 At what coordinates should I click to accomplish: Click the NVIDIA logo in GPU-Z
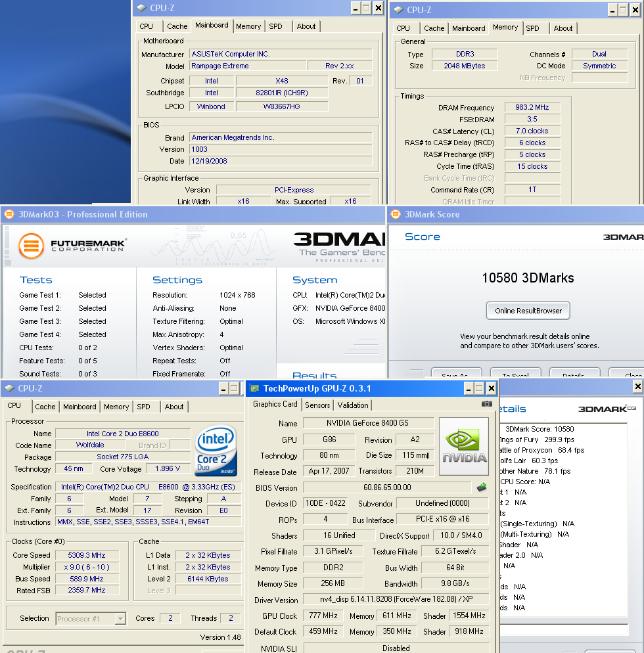[464, 447]
